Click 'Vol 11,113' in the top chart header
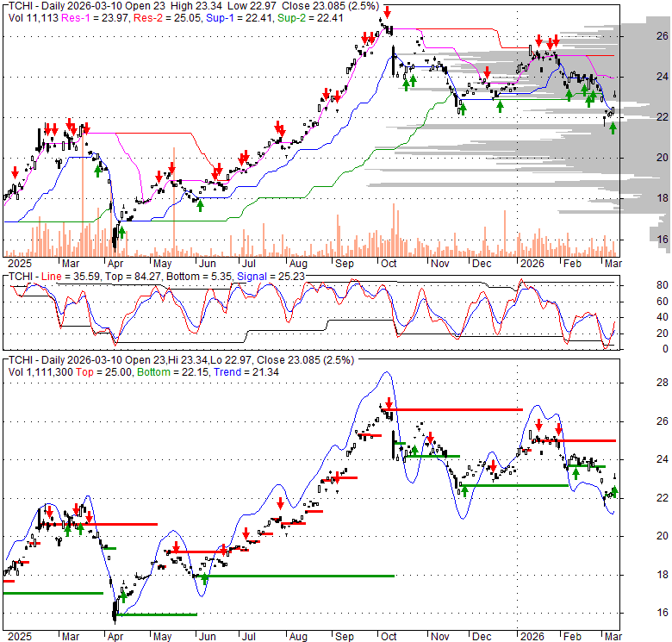The image size is (672, 642). point(34,18)
